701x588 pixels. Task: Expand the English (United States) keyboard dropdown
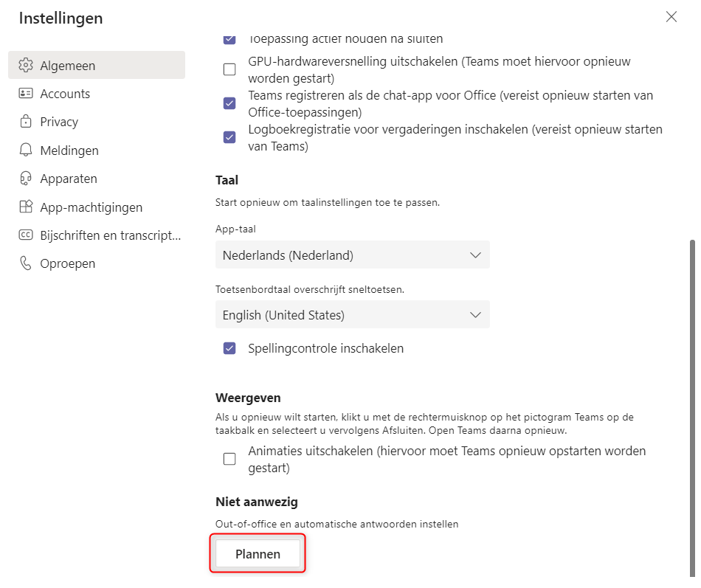[x=352, y=315]
